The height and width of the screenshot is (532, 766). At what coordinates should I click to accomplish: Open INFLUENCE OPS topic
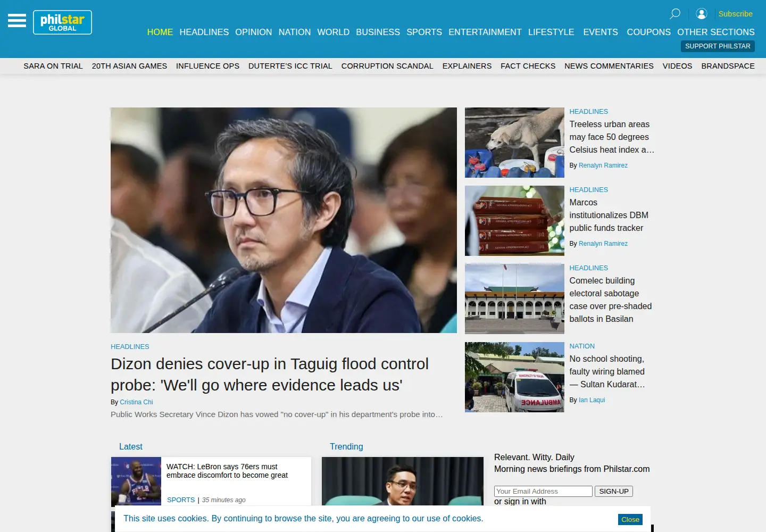tap(207, 66)
